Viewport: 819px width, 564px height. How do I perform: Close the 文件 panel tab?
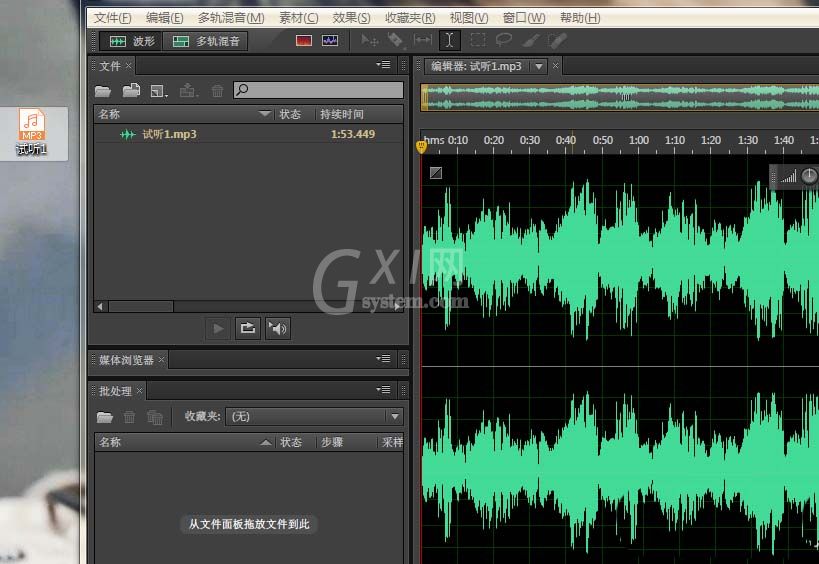tap(128, 66)
